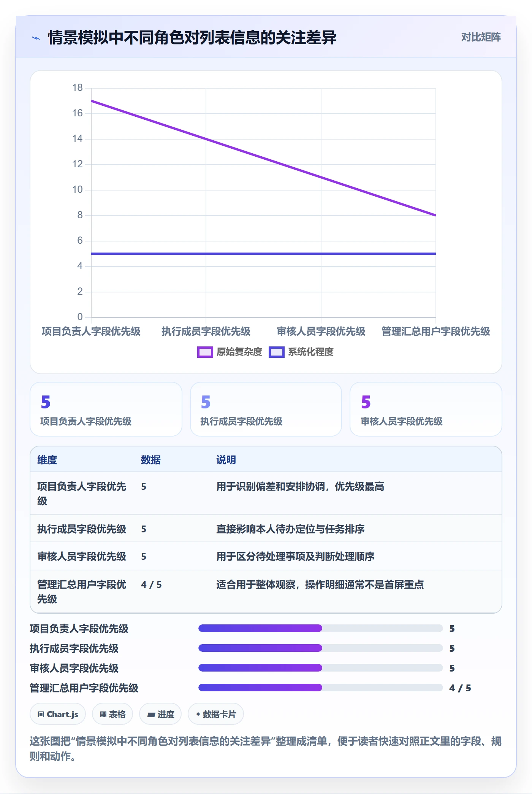
Task: Select the Chart.js tag chip
Action: click(x=58, y=714)
